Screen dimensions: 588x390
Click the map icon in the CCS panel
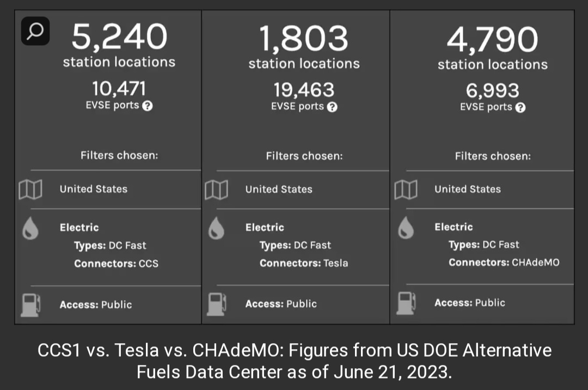[30, 190]
